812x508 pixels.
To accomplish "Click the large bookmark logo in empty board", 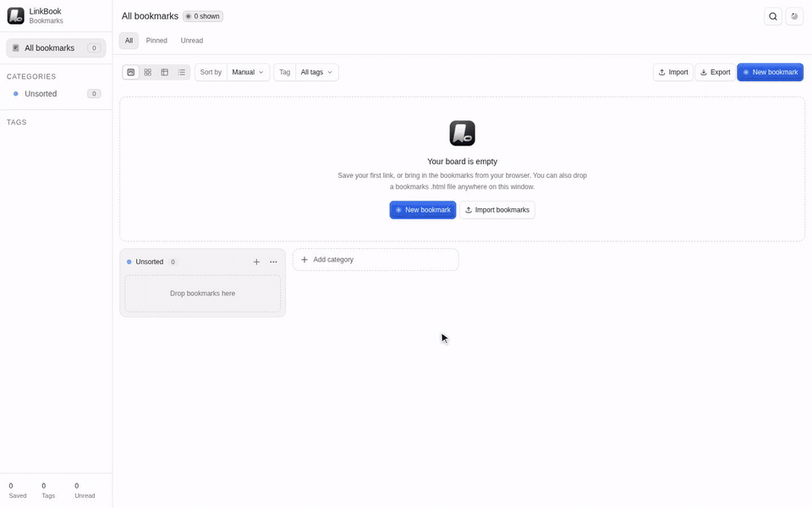I will click(x=462, y=133).
